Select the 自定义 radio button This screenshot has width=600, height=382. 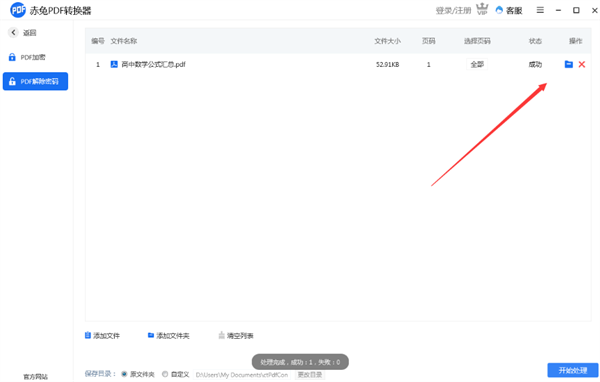point(165,374)
